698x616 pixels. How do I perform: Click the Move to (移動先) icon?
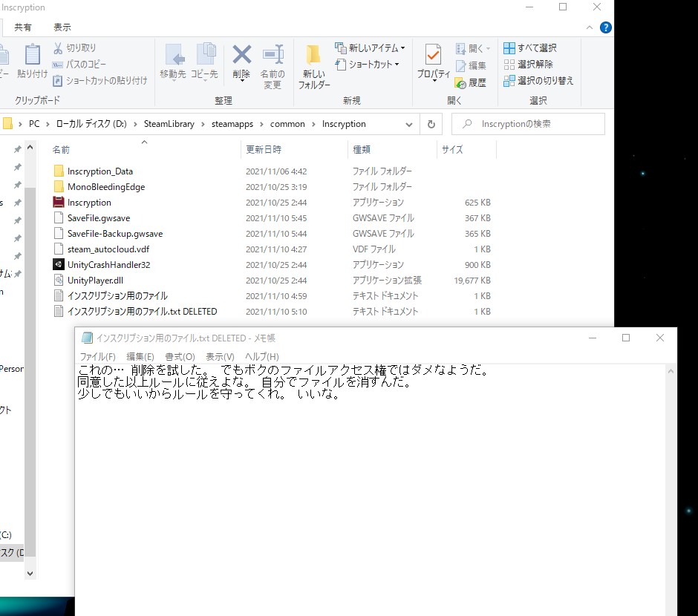click(x=174, y=55)
